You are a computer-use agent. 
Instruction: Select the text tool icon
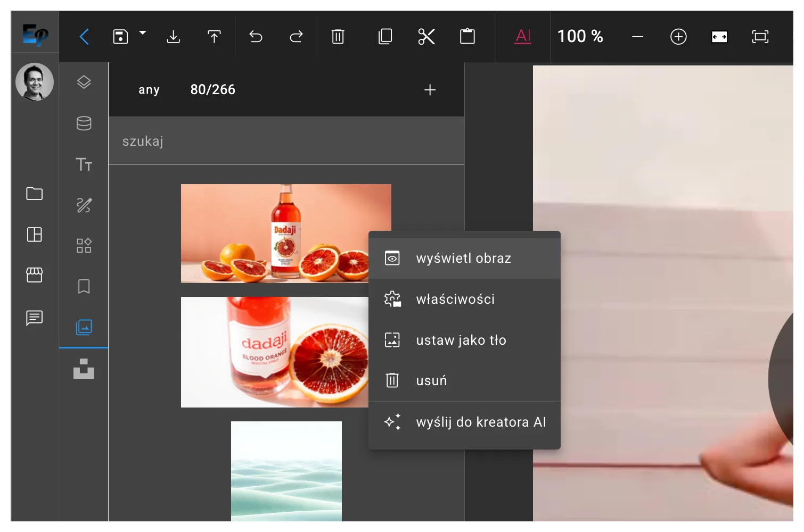pyautogui.click(x=84, y=164)
